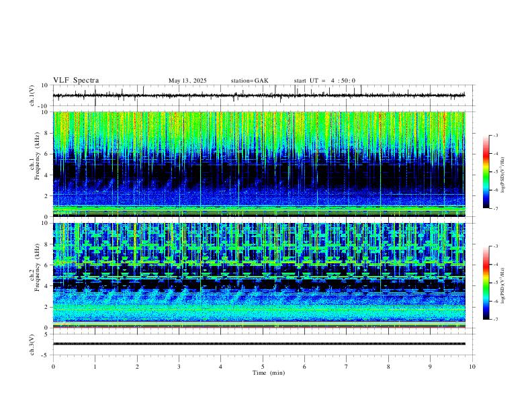Screen dimensions: 532x411
Task: Click the time axis tick label '5'
Action: tap(263, 367)
